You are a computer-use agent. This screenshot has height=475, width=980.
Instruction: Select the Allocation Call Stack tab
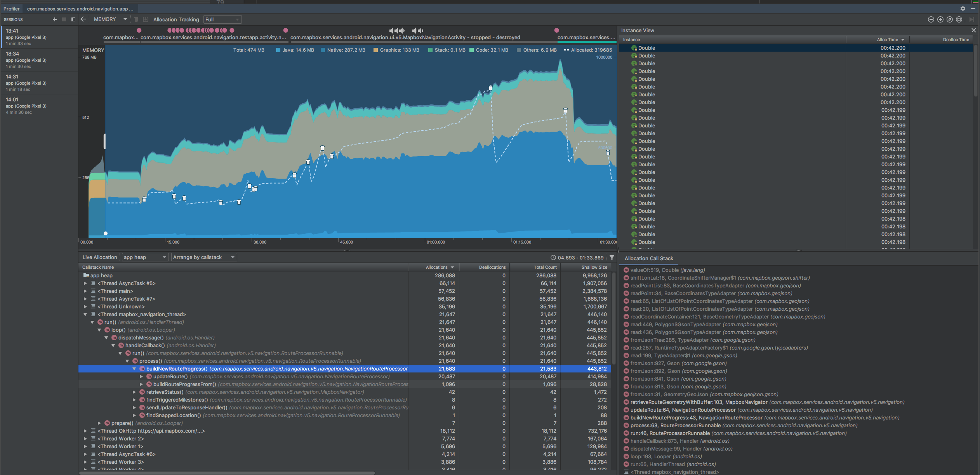click(x=649, y=259)
